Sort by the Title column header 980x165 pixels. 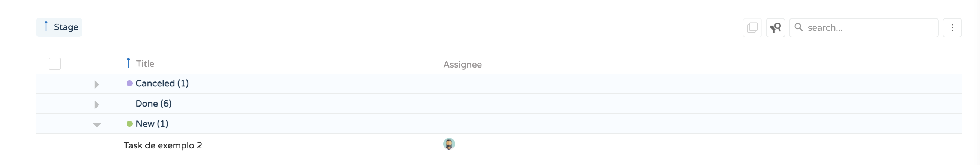(x=145, y=64)
